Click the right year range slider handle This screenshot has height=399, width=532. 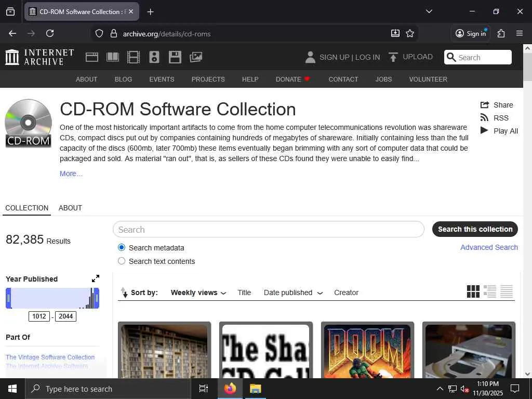click(96, 298)
